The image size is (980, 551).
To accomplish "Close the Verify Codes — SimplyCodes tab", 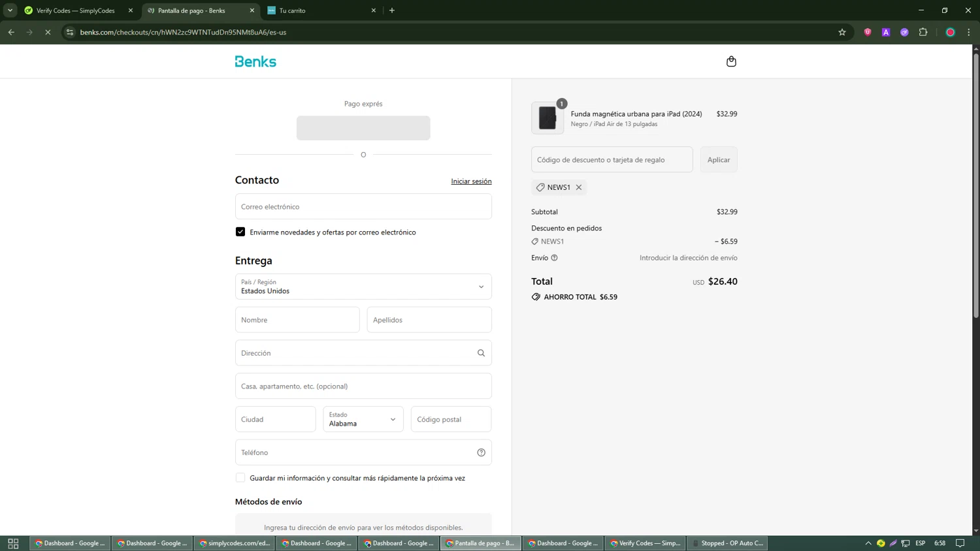I will 131,10.
